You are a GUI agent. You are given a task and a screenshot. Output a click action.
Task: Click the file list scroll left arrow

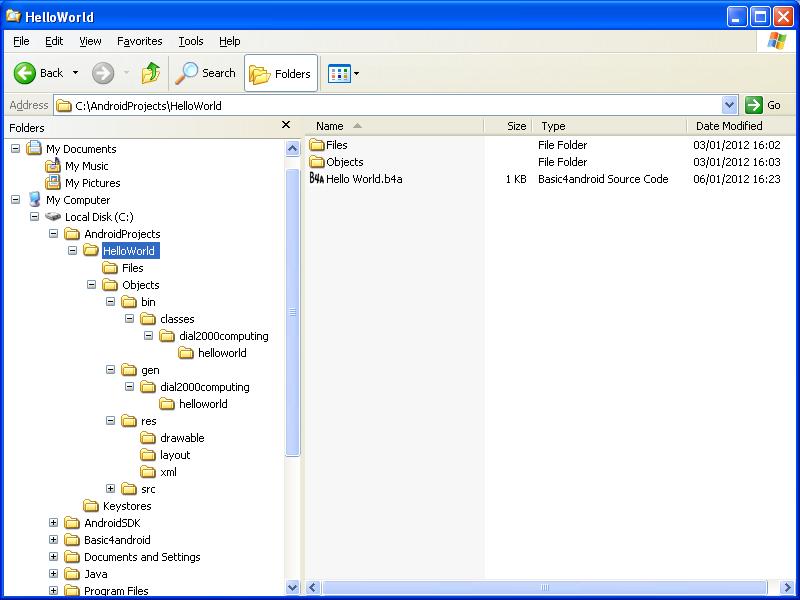[313, 587]
